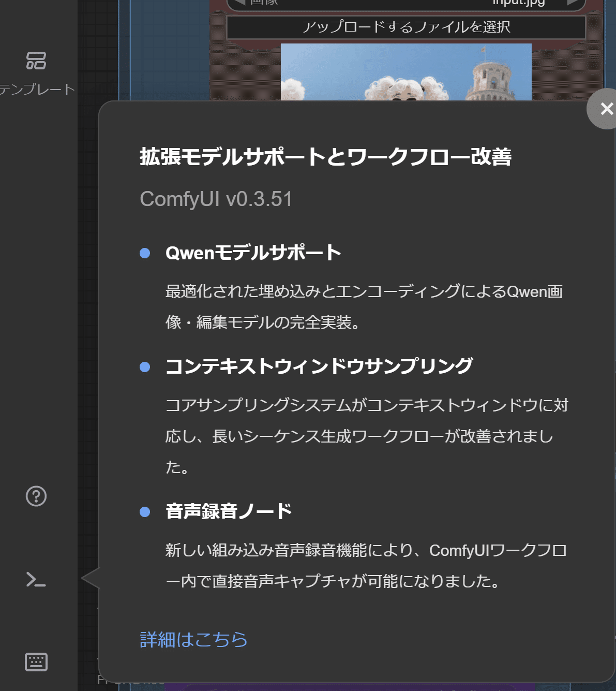The image size is (616, 691).
Task: Open the help question mark icon
Action: coord(36,496)
